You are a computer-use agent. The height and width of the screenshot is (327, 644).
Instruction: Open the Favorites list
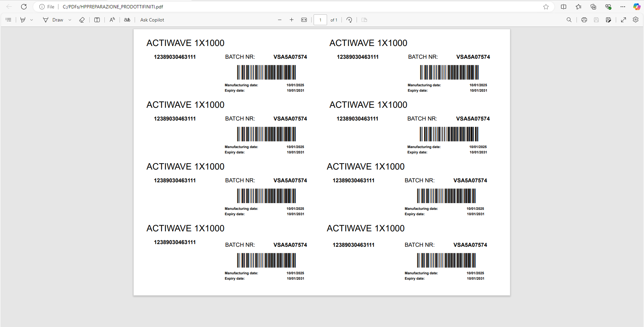(x=579, y=7)
